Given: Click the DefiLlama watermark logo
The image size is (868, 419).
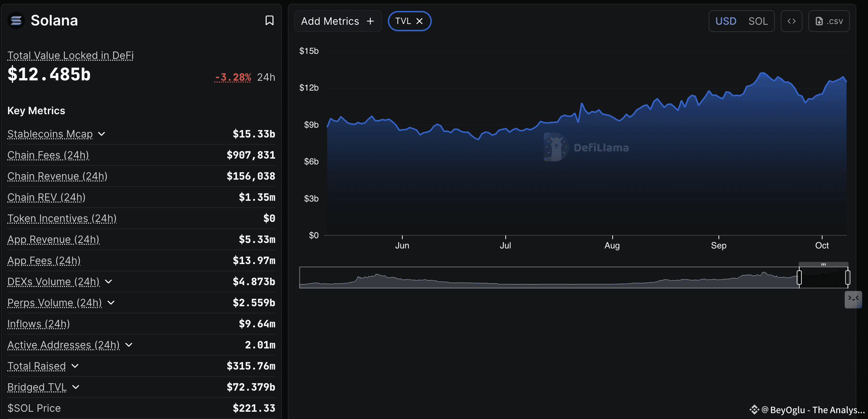Looking at the screenshot, I should point(556,147).
